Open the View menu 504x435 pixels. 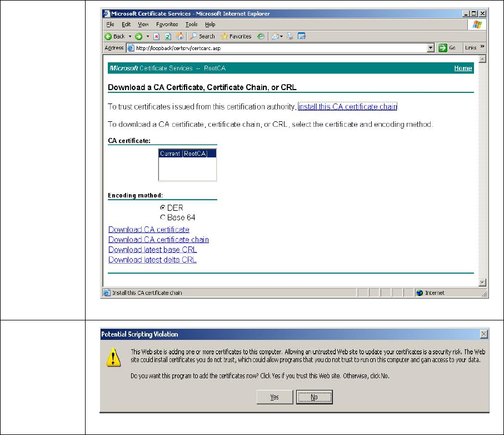click(x=143, y=24)
